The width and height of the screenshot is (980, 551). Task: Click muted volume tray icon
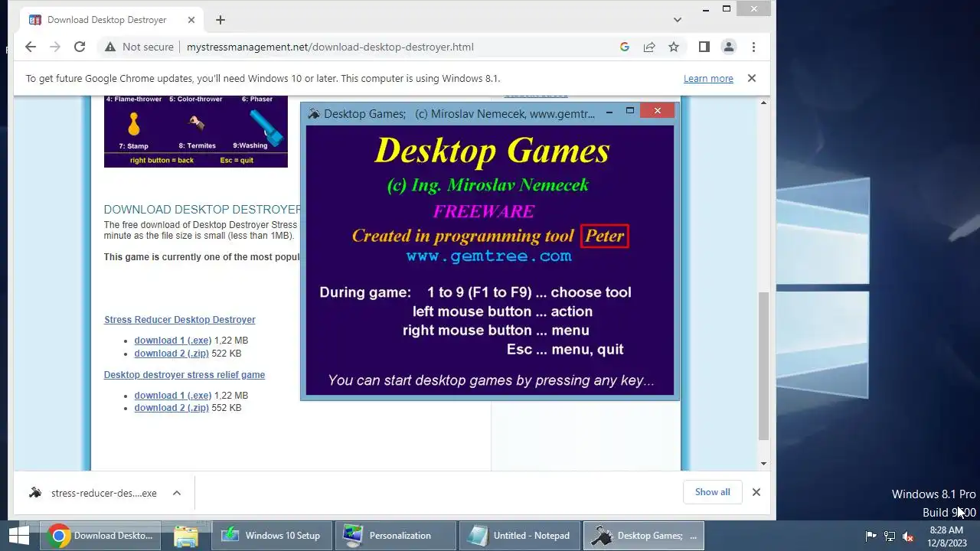(909, 536)
